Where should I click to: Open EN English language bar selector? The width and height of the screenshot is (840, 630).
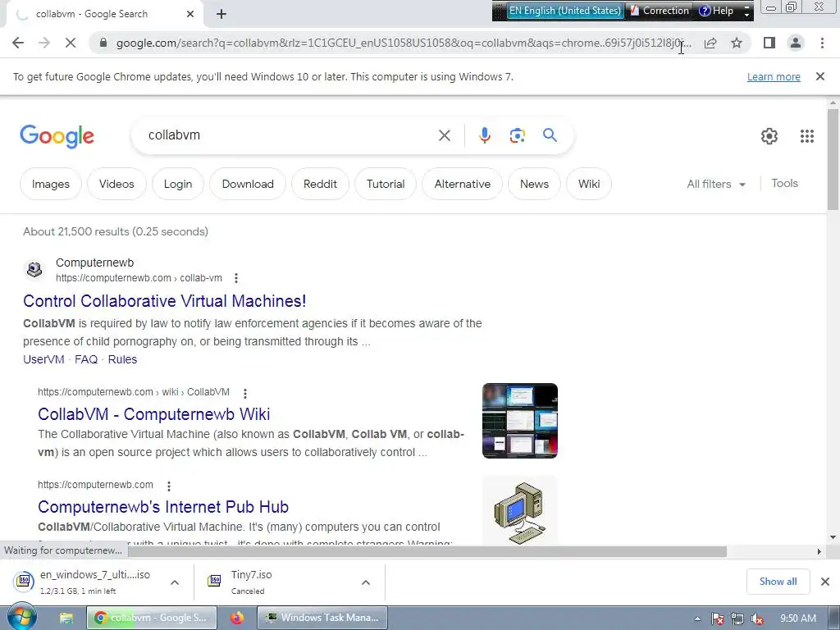pyautogui.click(x=564, y=11)
